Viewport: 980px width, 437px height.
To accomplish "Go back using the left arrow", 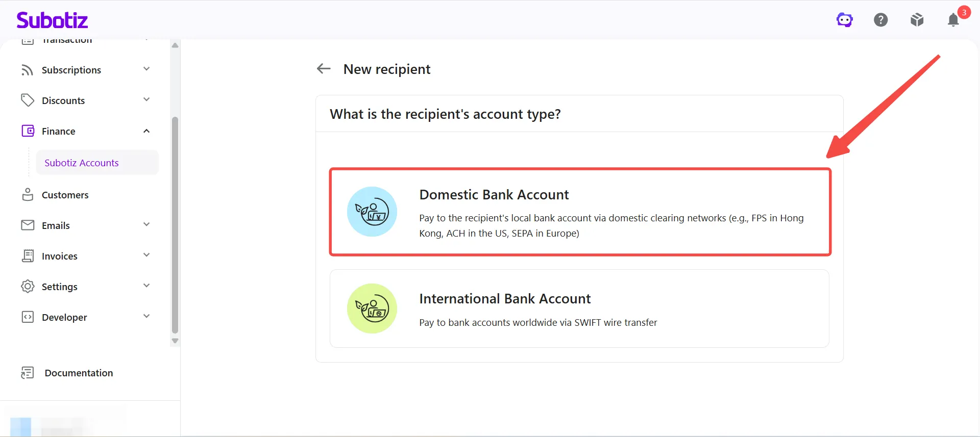I will click(324, 68).
